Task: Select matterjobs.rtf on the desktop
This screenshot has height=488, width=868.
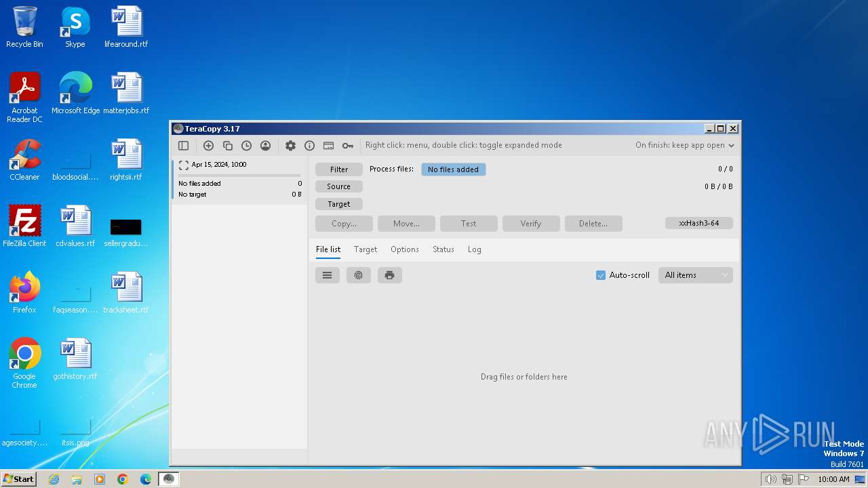Action: [x=126, y=94]
